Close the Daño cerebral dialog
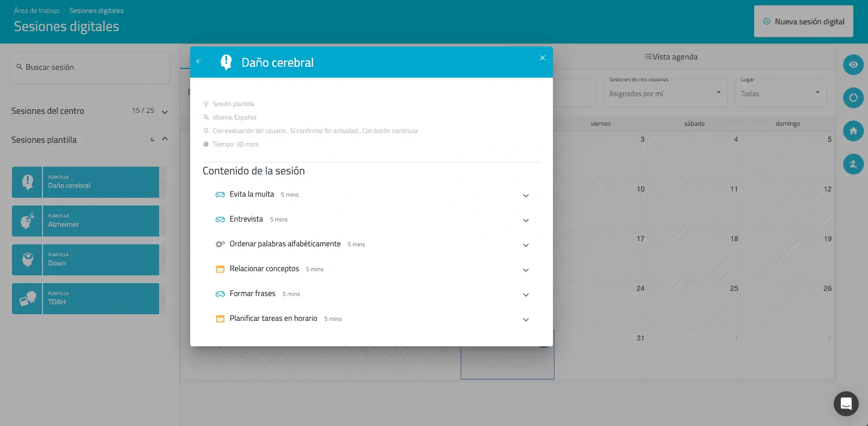The width and height of the screenshot is (868, 426). (542, 58)
